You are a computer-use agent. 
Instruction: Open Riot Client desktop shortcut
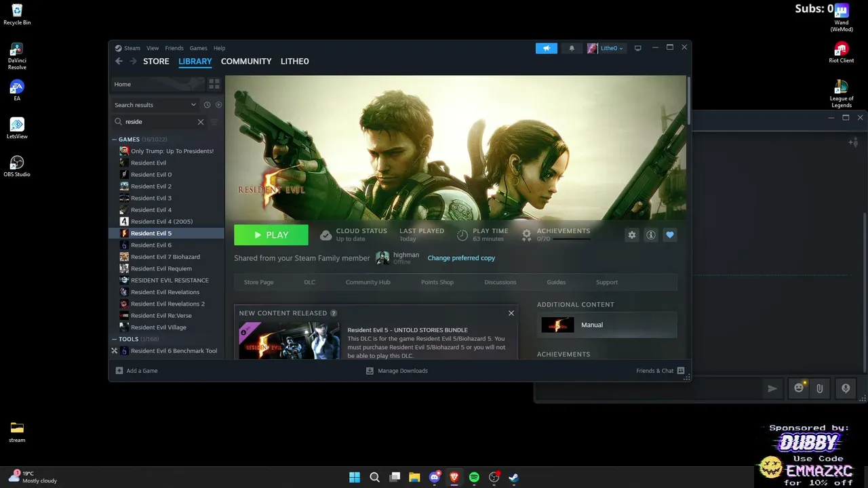(x=842, y=53)
